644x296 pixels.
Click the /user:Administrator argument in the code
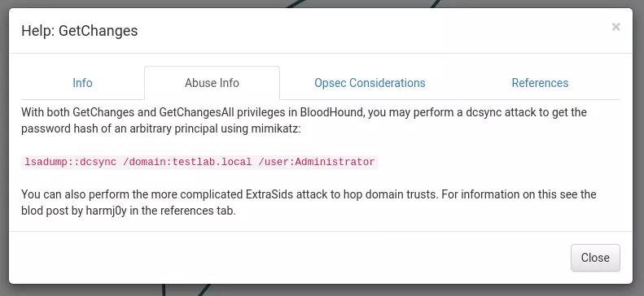(x=317, y=162)
